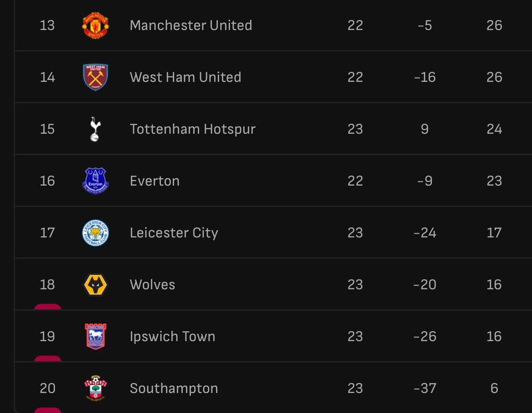Click the Wolves wolf-head logo
This screenshot has width=532, height=413.
pyautogui.click(x=95, y=285)
